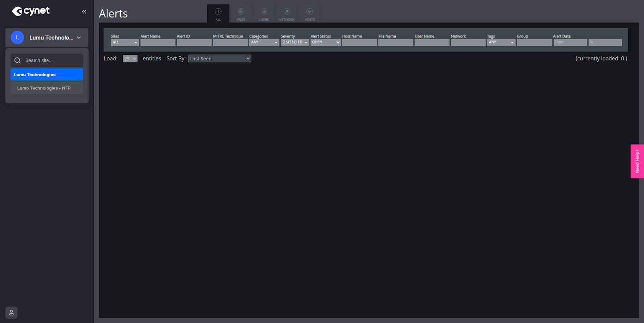Select the All alerts tab

click(x=218, y=14)
